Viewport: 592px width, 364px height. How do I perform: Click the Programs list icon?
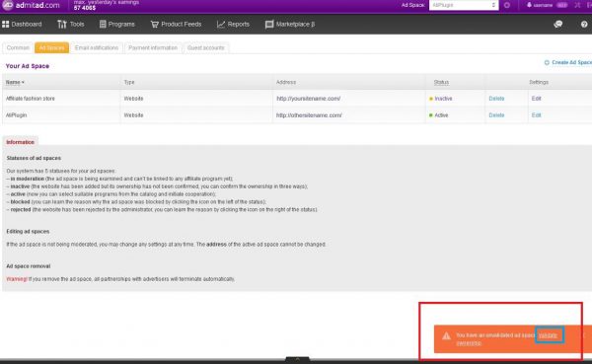[103, 24]
